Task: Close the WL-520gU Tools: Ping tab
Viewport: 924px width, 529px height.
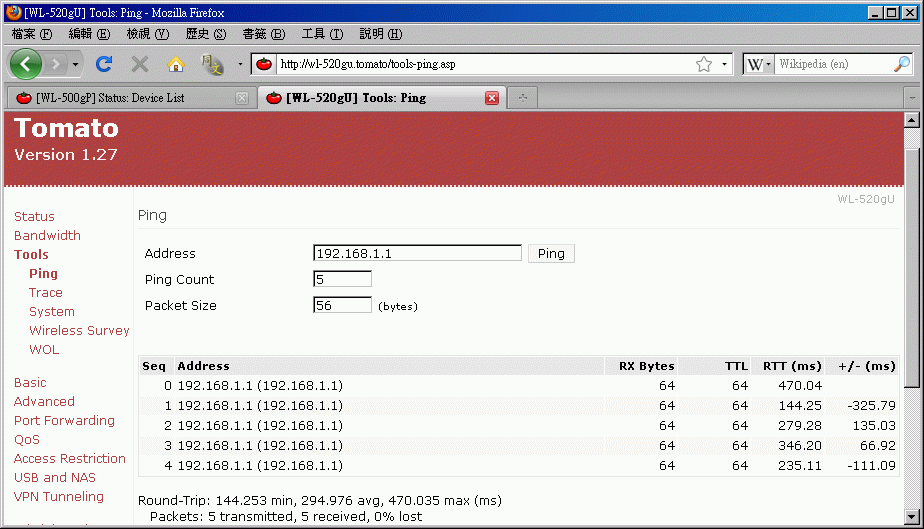Action: point(492,98)
